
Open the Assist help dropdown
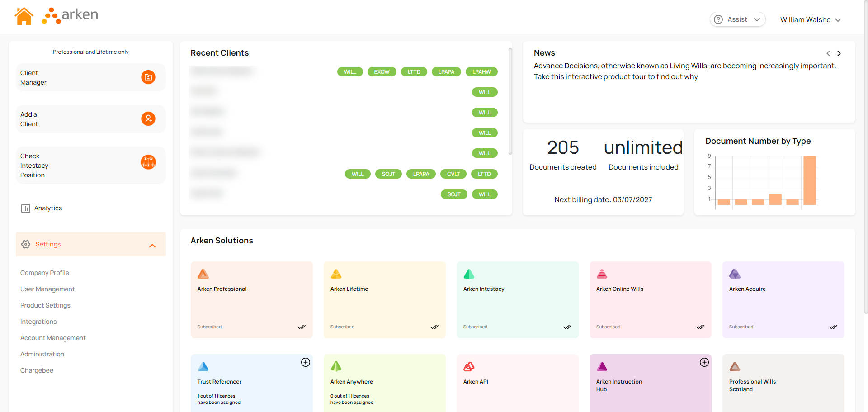pyautogui.click(x=737, y=19)
